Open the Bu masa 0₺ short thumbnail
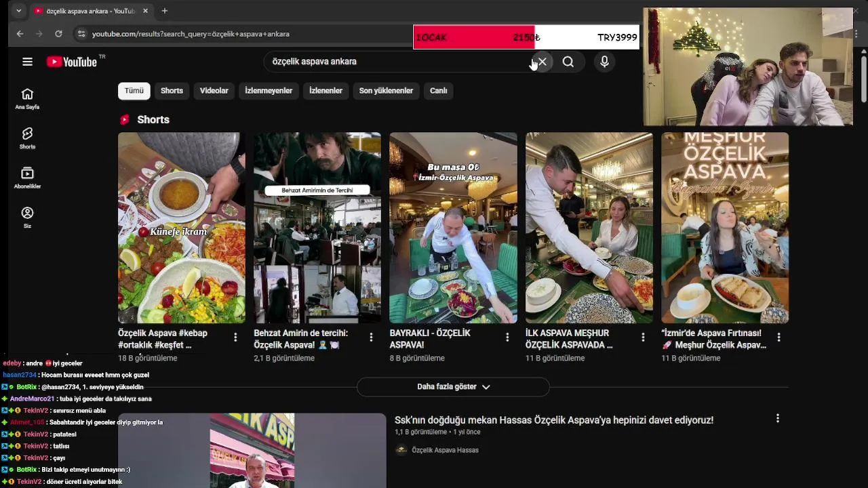This screenshot has width=868, height=488. tap(453, 228)
